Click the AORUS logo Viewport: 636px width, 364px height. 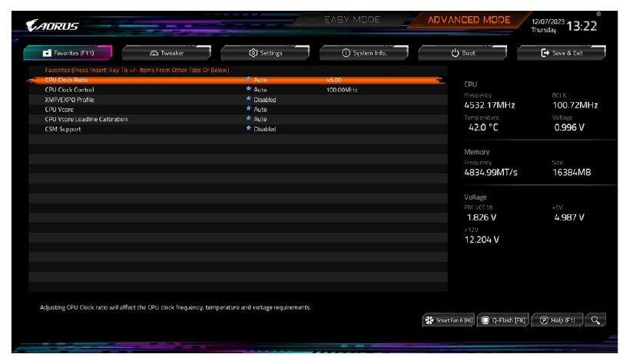click(x=52, y=25)
